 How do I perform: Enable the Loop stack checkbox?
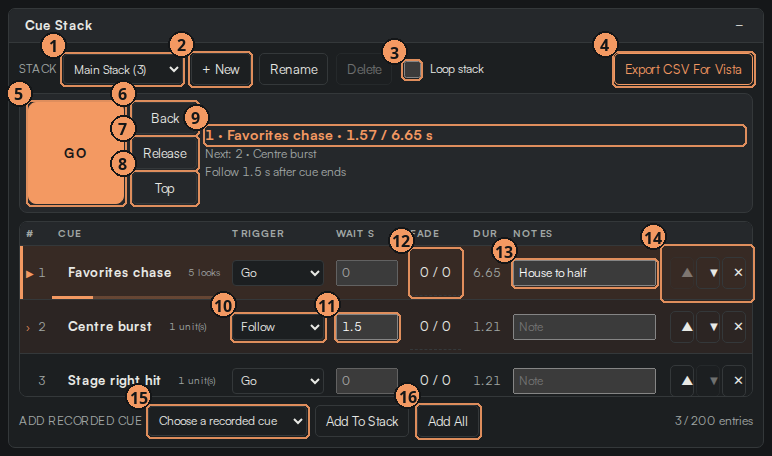point(412,69)
